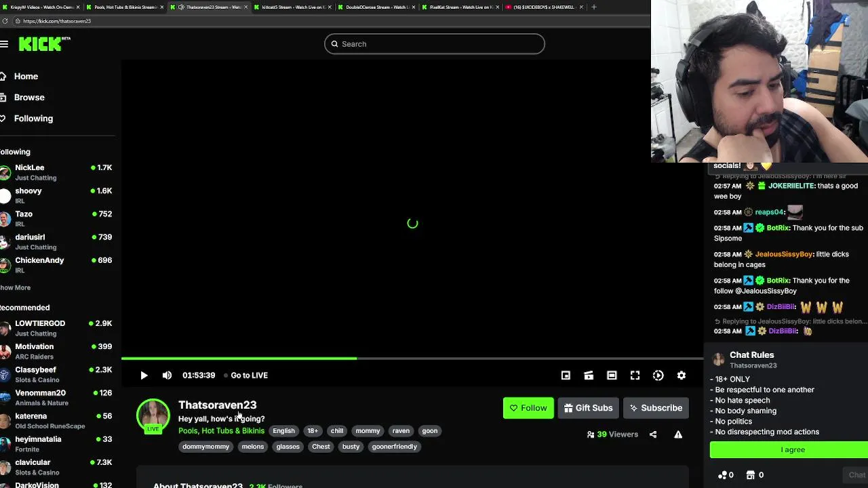Open Following in sidebar

coord(33,119)
